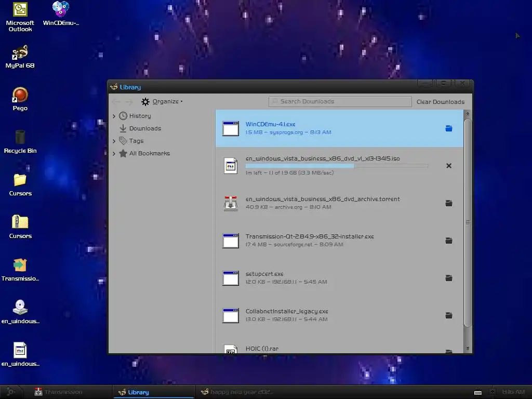This screenshot has width=532, height=399.
Task: Click the Clear Downloads button
Action: click(x=441, y=102)
